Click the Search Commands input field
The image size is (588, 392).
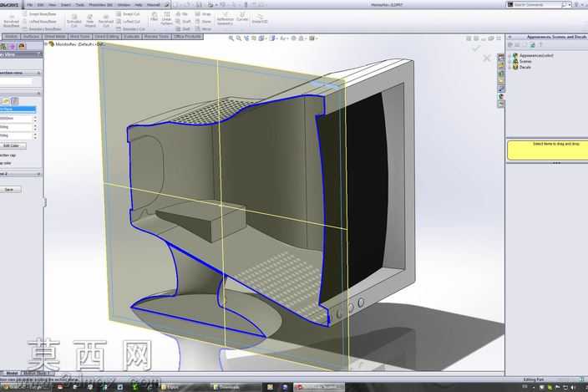click(537, 5)
